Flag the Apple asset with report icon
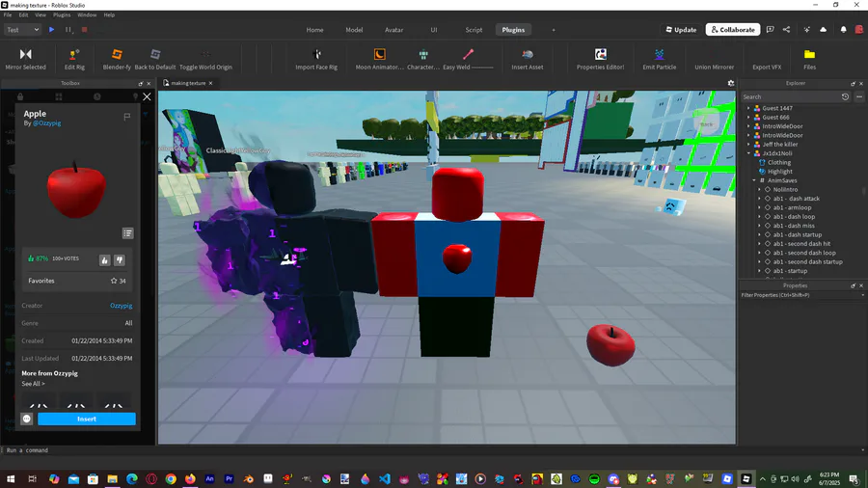Image resolution: width=868 pixels, height=488 pixels. (x=126, y=117)
